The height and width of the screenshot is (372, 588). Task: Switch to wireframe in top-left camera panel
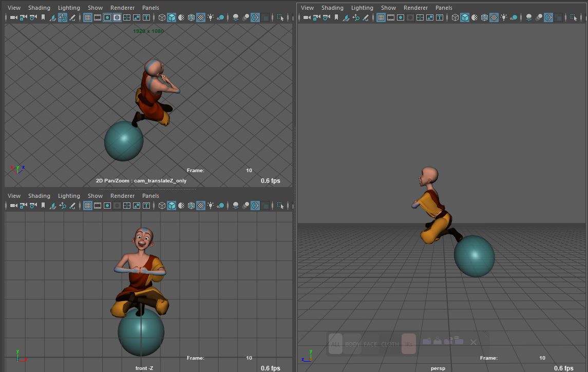click(x=162, y=17)
